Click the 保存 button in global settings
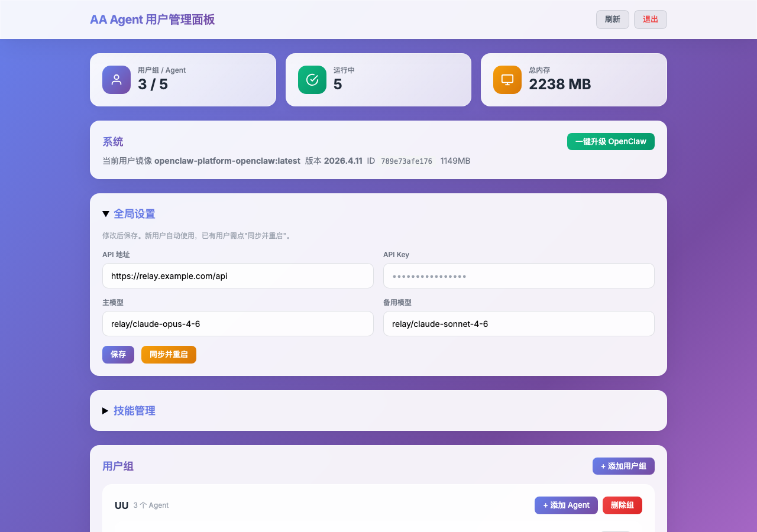The image size is (757, 532). coord(118,354)
